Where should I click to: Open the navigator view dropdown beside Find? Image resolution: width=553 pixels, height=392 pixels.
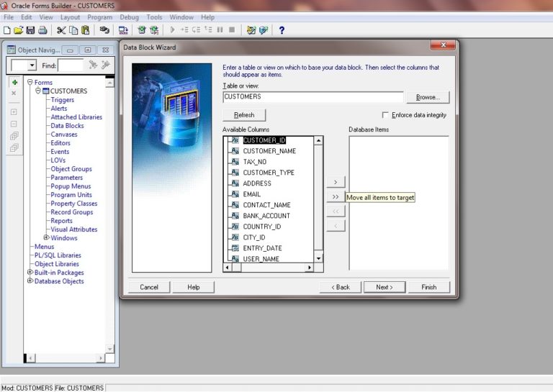pyautogui.click(x=32, y=65)
